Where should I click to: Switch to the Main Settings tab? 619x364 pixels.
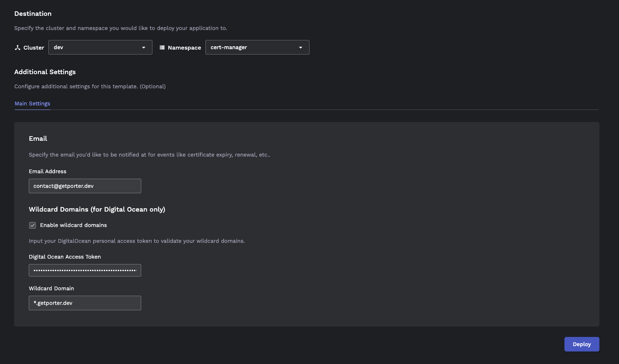(x=32, y=103)
